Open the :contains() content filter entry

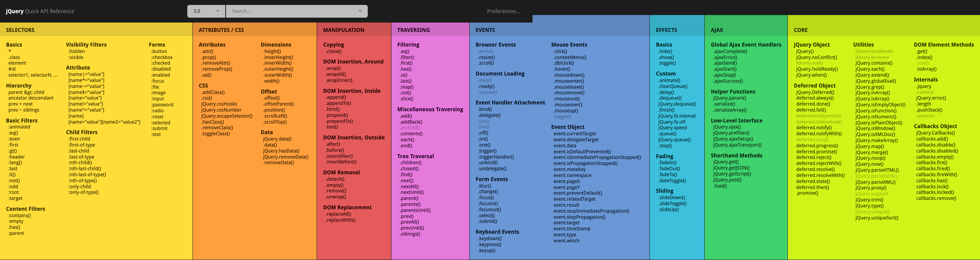[x=19, y=215]
